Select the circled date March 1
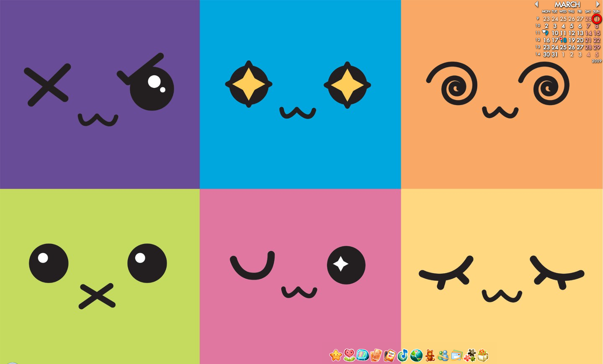The image size is (603, 364). pyautogui.click(x=596, y=18)
